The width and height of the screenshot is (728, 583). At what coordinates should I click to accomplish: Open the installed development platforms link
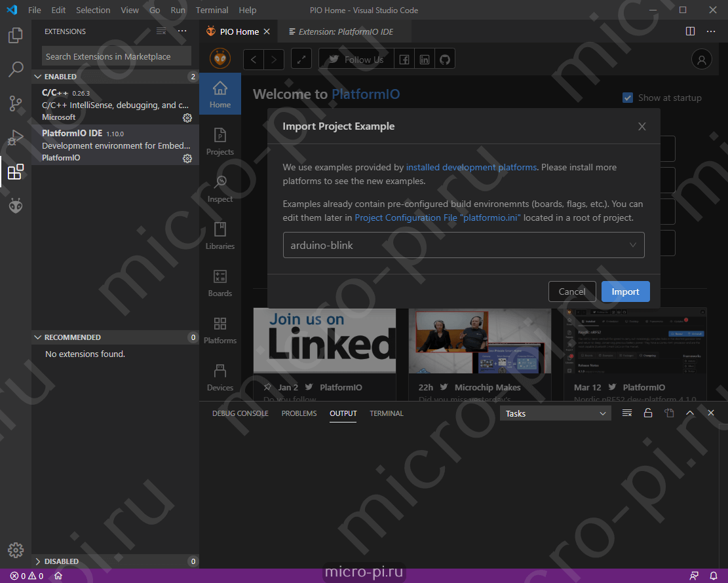470,167
